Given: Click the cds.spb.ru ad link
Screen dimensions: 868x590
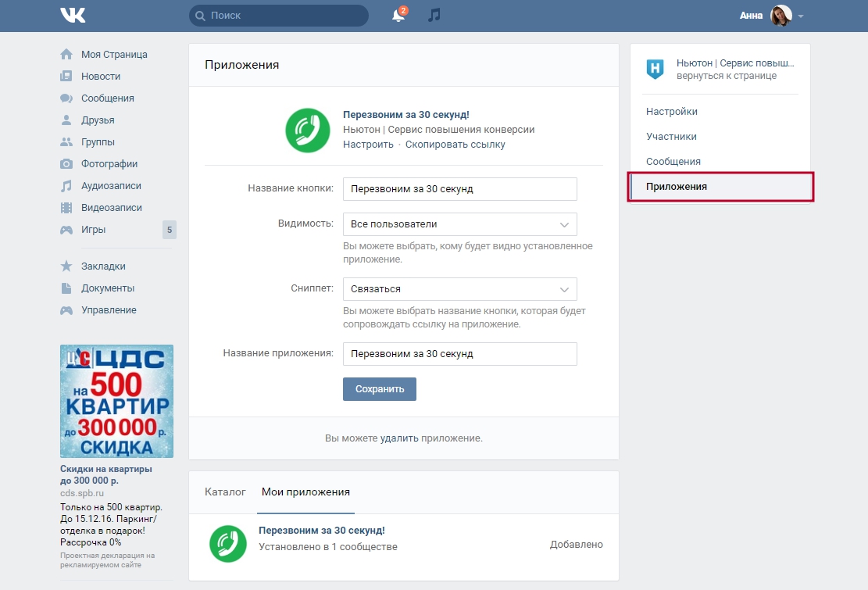Looking at the screenshot, I should [x=82, y=493].
